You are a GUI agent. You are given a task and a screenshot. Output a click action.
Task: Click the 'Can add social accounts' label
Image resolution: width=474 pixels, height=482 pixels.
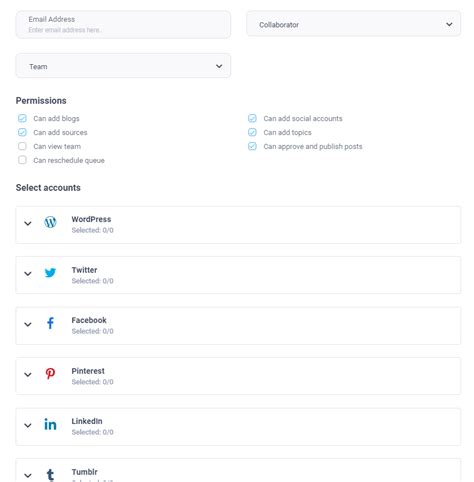(303, 118)
